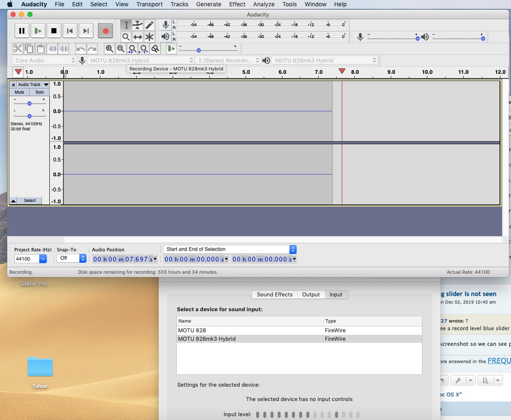Click the Paste clipboard icon
This screenshot has width=511, height=420.
(x=41, y=49)
